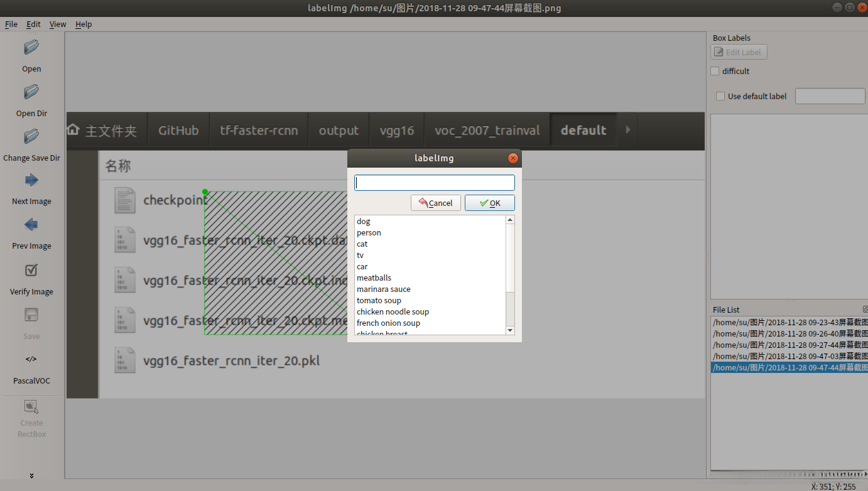Screen dimensions: 868x491
Task: Select 'french onion soup' label
Action: (x=430, y=323)
